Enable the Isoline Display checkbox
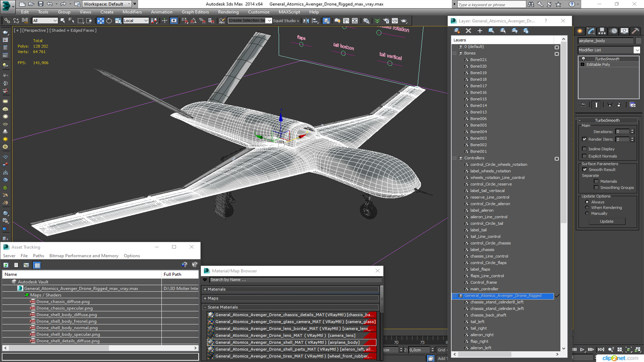644x362 pixels. (584, 149)
